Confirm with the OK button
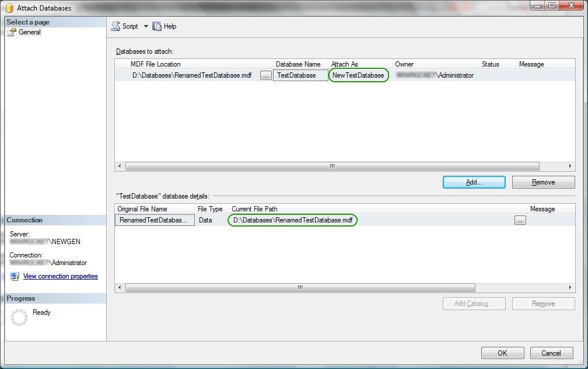Screen dimensions: 588x369 (502, 353)
